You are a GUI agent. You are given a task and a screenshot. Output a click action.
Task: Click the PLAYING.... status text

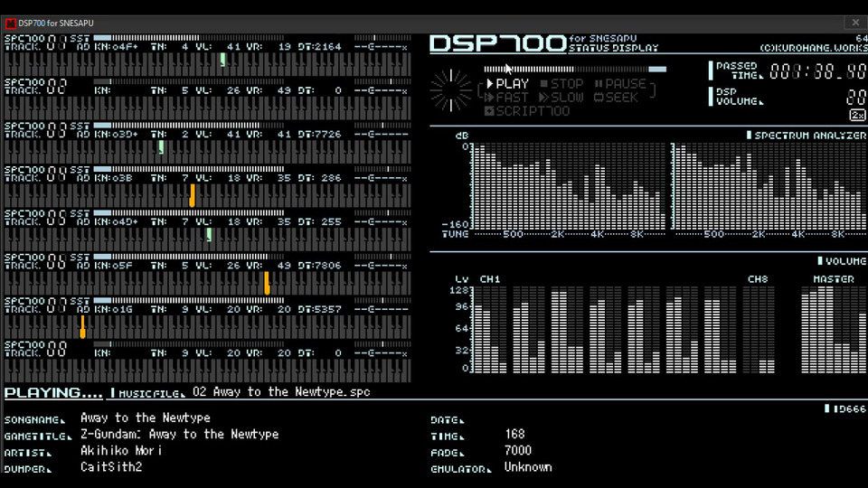coord(53,393)
